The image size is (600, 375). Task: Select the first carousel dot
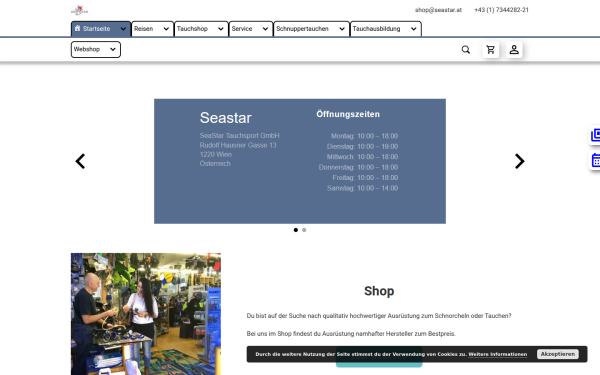(296, 230)
